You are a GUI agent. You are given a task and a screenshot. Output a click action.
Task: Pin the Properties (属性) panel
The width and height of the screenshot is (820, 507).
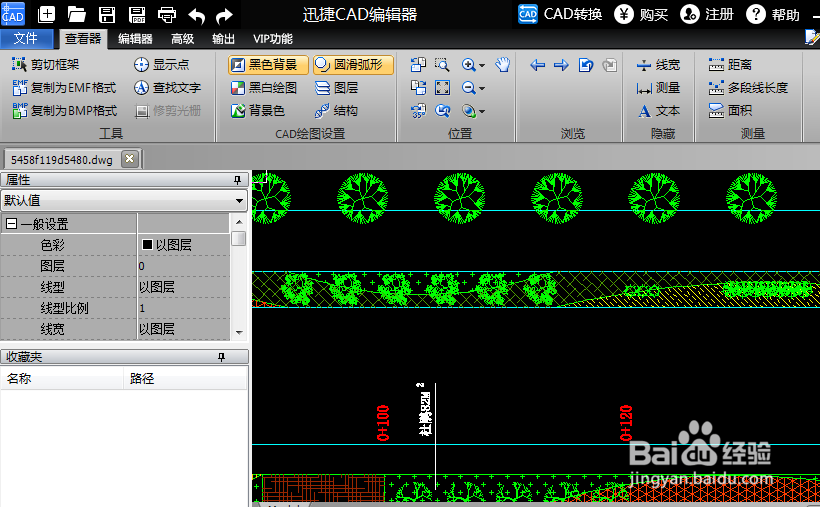(x=237, y=180)
